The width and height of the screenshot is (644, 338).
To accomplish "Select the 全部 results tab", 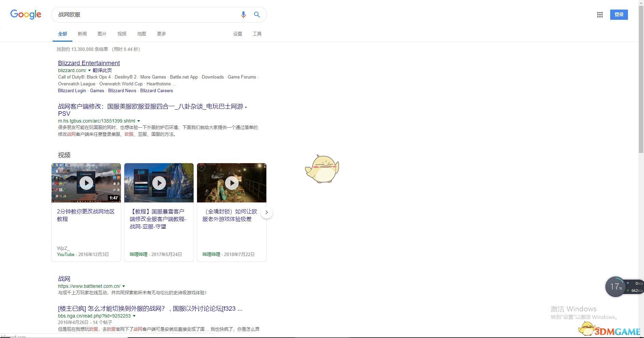I will point(62,34).
